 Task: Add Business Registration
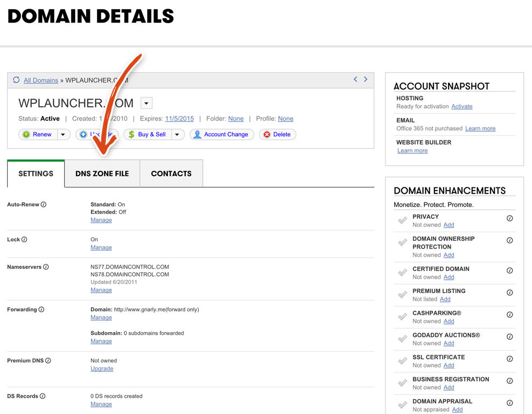[449, 387]
